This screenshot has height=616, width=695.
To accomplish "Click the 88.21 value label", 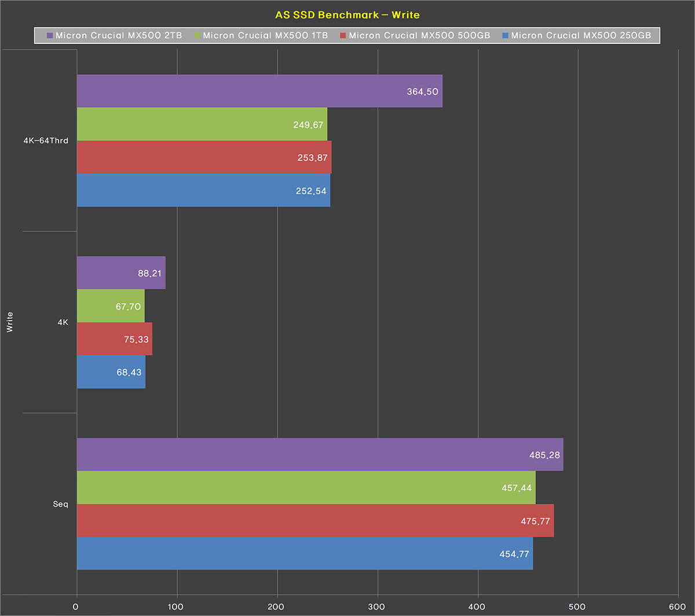I will (150, 273).
